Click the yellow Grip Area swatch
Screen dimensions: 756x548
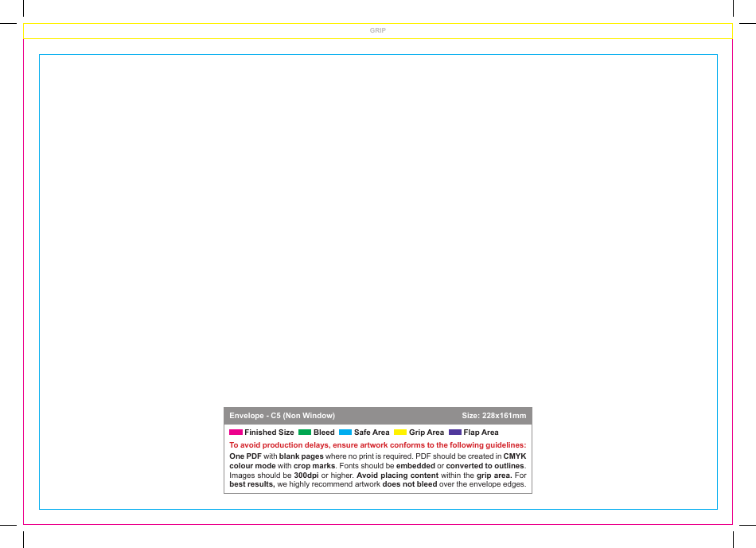click(x=400, y=432)
